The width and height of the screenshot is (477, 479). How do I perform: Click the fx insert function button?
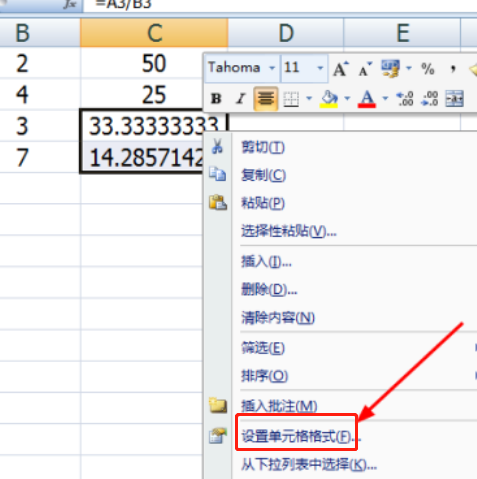point(70,5)
